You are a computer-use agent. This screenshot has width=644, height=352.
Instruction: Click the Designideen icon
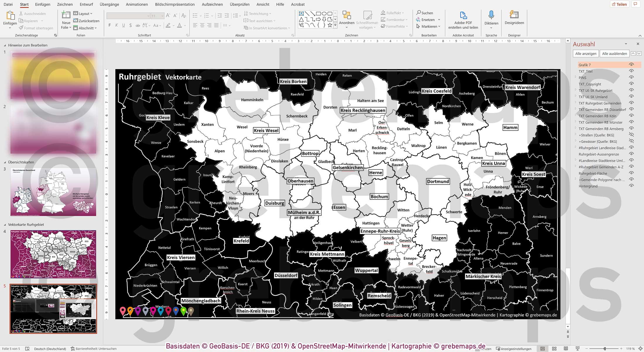pos(514,19)
